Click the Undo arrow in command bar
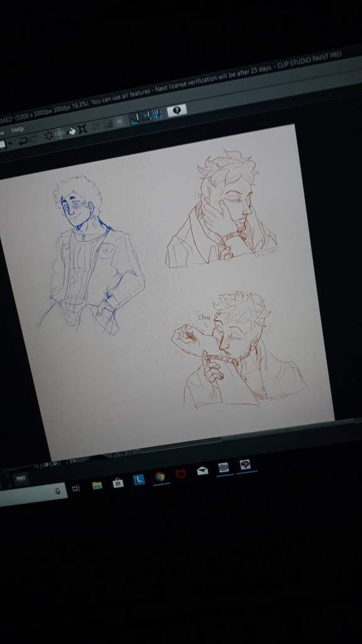Image resolution: width=362 pixels, height=644 pixels. coord(23,142)
